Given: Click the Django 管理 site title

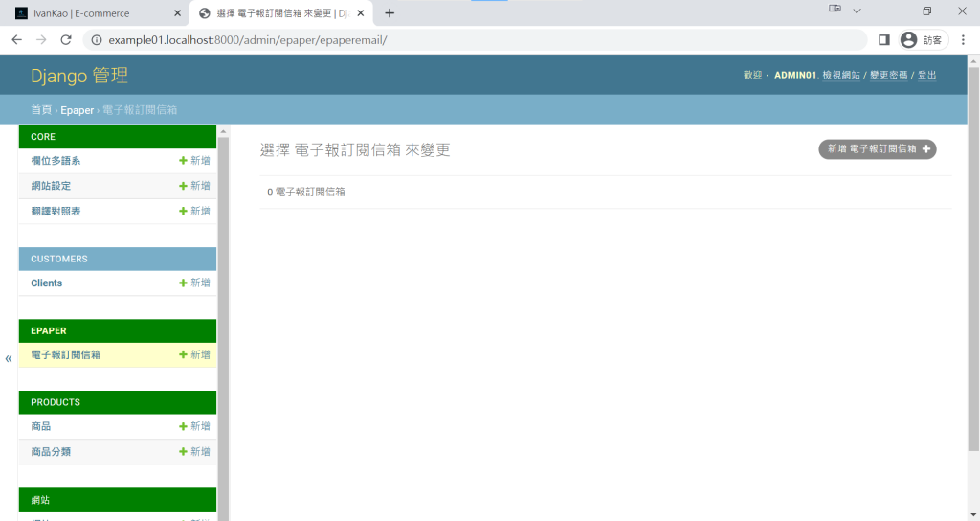Looking at the screenshot, I should pos(79,76).
